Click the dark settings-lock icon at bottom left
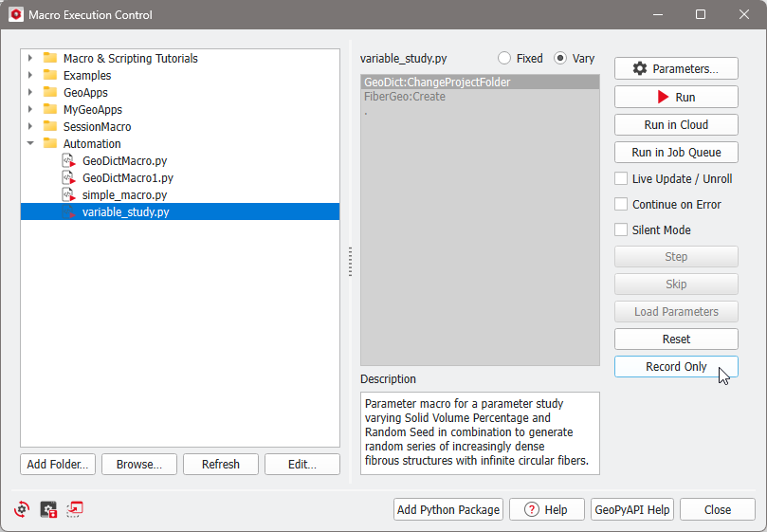 point(48,509)
